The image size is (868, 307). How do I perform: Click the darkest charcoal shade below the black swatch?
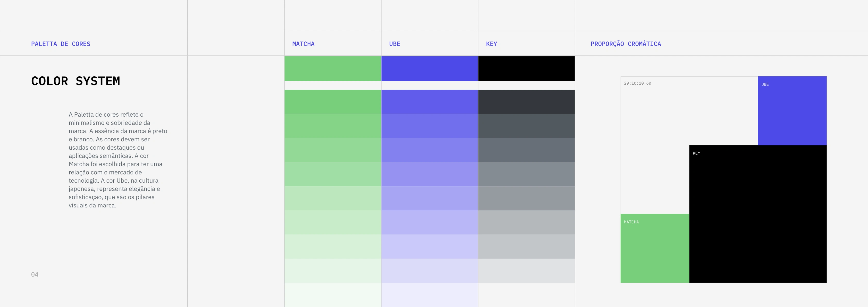point(526,102)
